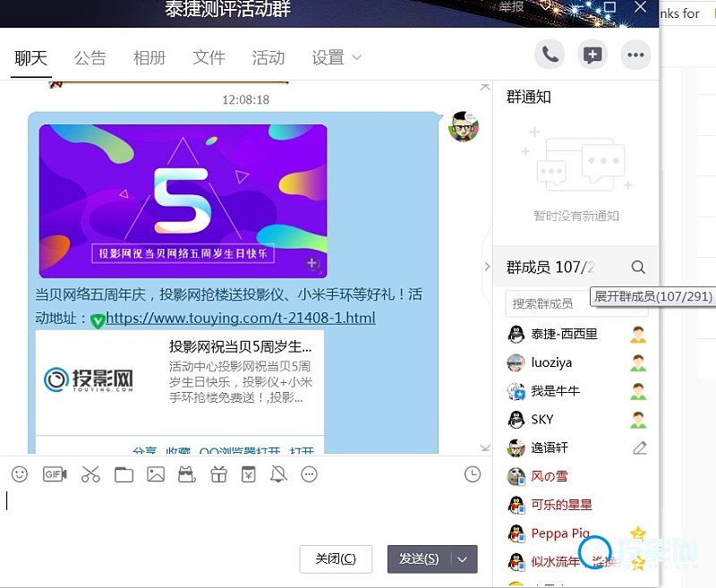Viewport: 716px width, 588px height.
Task: Click the group member search magnifier
Action: 638,267
